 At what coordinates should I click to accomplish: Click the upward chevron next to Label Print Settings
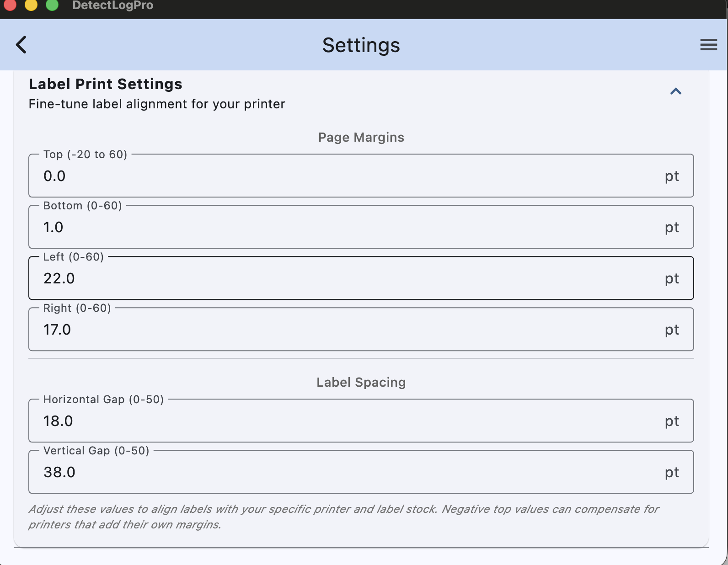point(675,92)
